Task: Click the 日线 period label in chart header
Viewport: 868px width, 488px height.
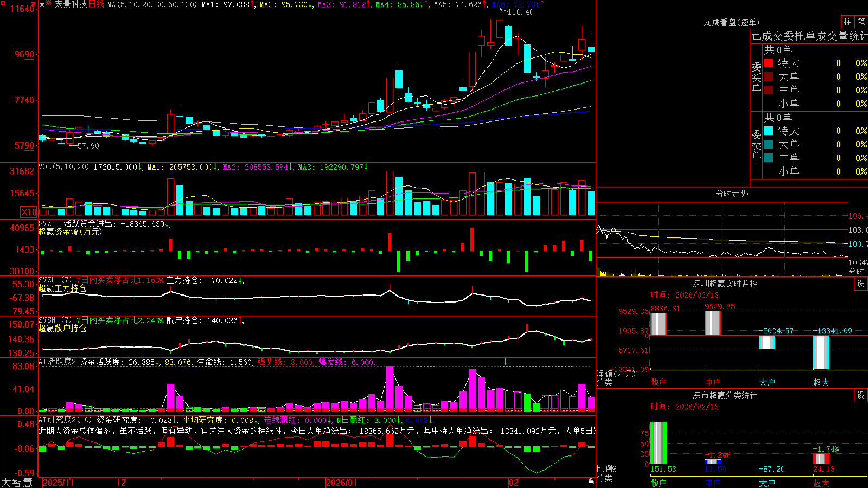Action: click(96, 4)
